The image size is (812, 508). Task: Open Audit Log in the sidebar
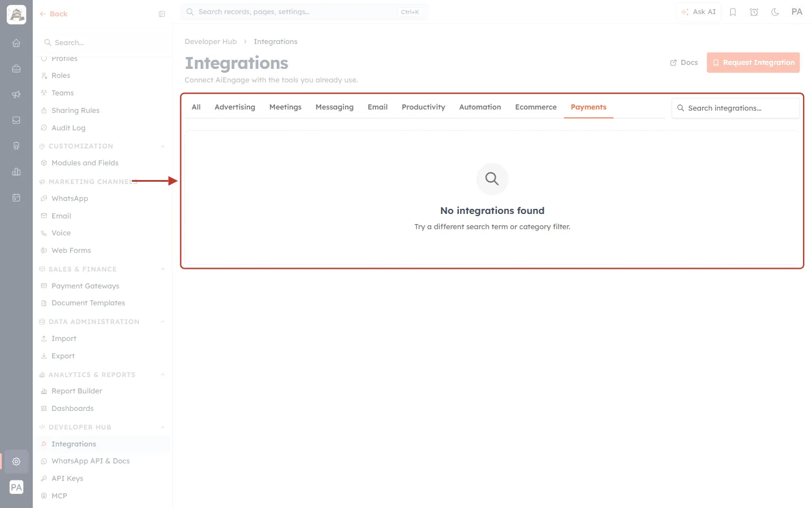[68, 128]
